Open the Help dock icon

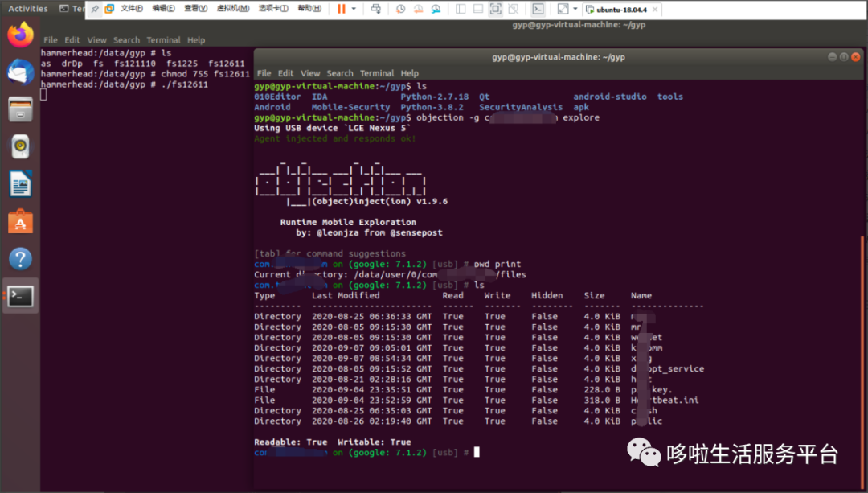click(20, 259)
